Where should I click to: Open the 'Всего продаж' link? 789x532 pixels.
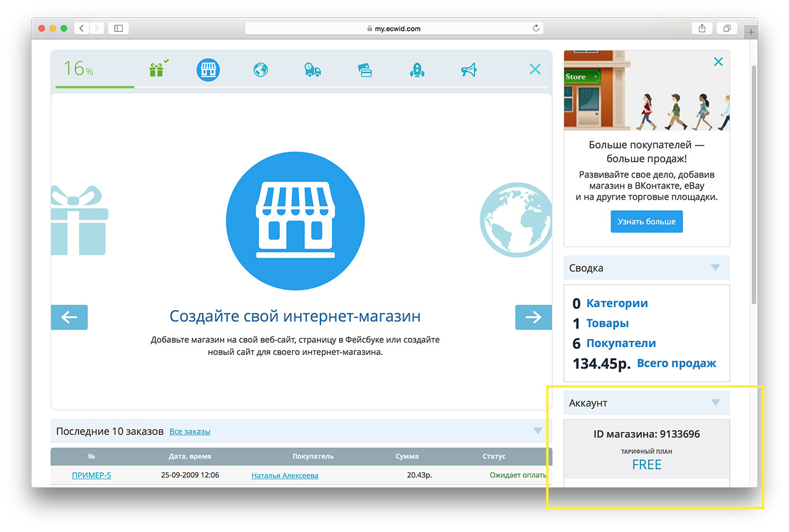(677, 363)
